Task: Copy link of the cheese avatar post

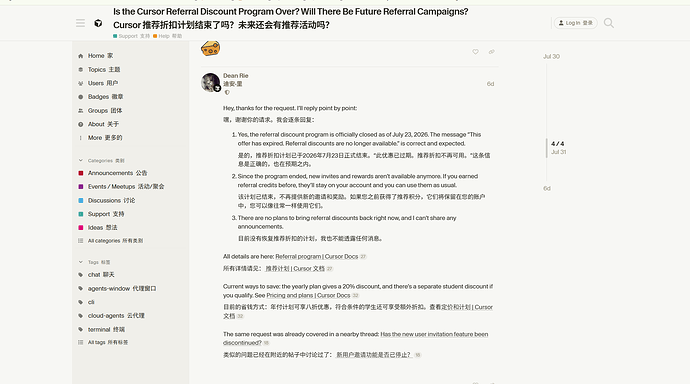Action: [x=492, y=52]
